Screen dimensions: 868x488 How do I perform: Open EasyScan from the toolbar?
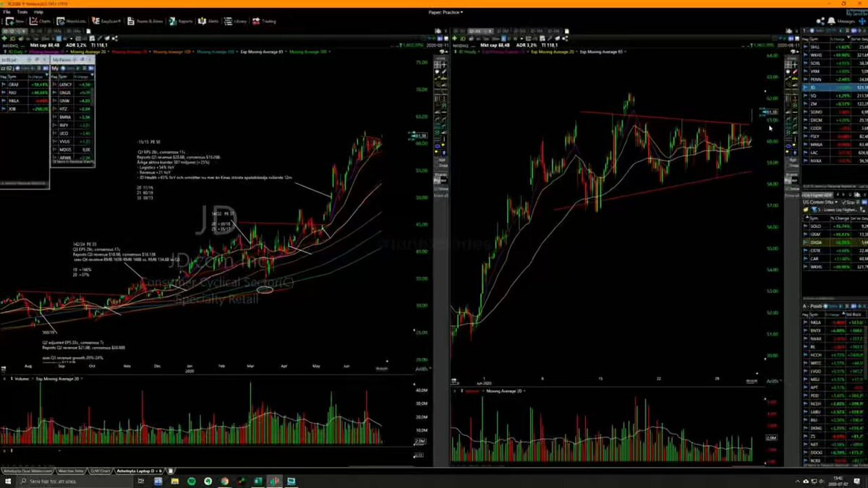coord(106,22)
